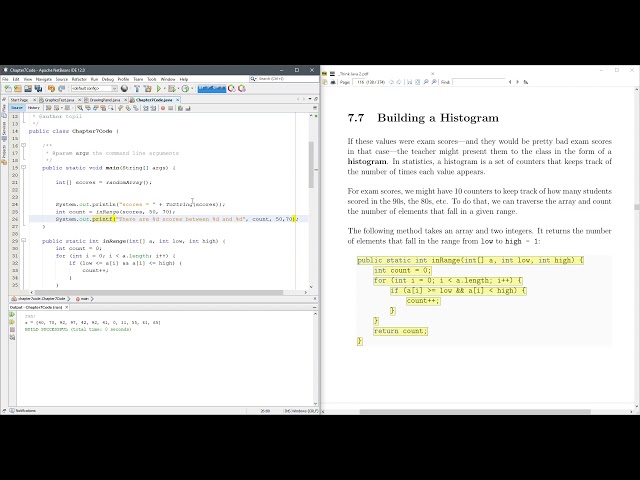Click the print icon in the PDF viewer
This screenshot has width=640, height=480.
point(333,82)
